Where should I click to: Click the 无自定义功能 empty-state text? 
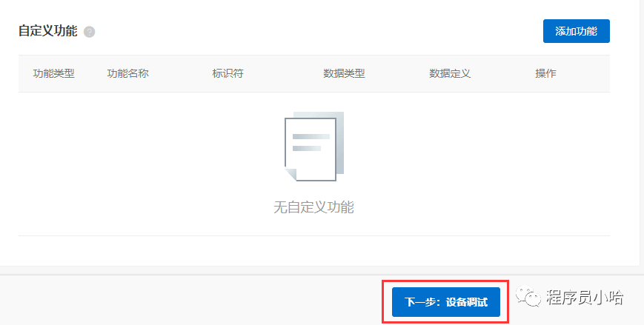(313, 207)
